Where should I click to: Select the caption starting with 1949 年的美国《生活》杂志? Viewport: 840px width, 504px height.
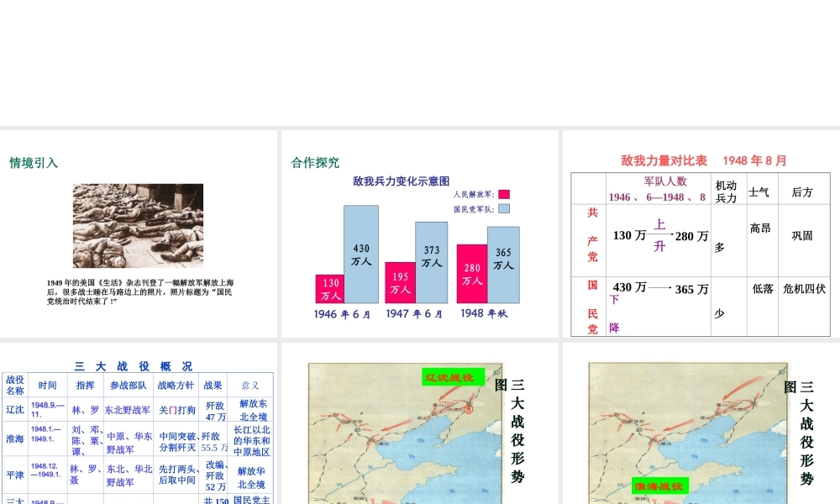pyautogui.click(x=139, y=292)
